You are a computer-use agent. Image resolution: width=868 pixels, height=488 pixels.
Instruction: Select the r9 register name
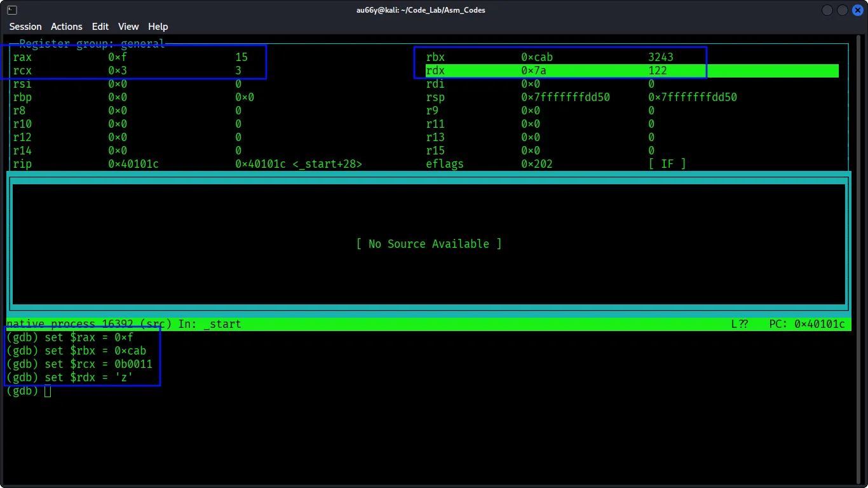click(x=432, y=111)
